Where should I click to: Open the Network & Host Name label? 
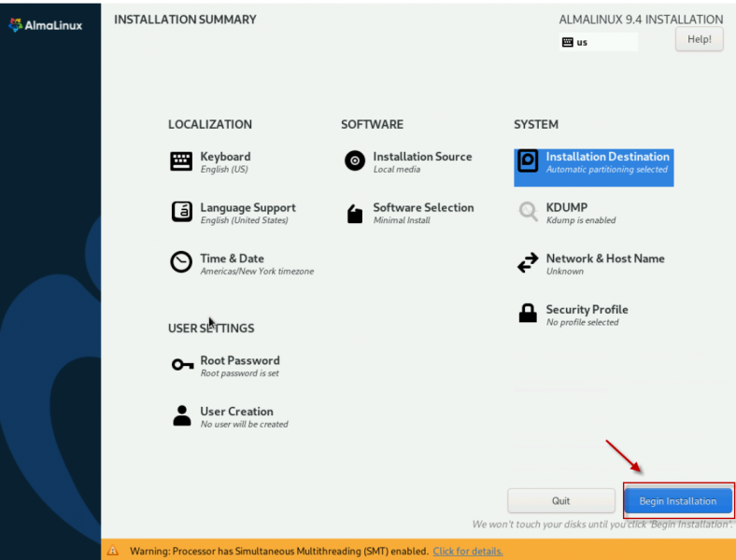(x=605, y=259)
